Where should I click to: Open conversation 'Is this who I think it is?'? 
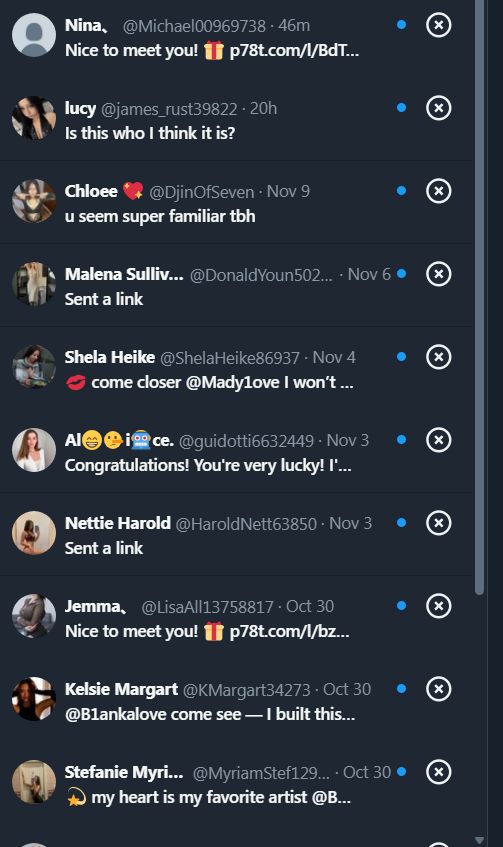click(x=150, y=133)
